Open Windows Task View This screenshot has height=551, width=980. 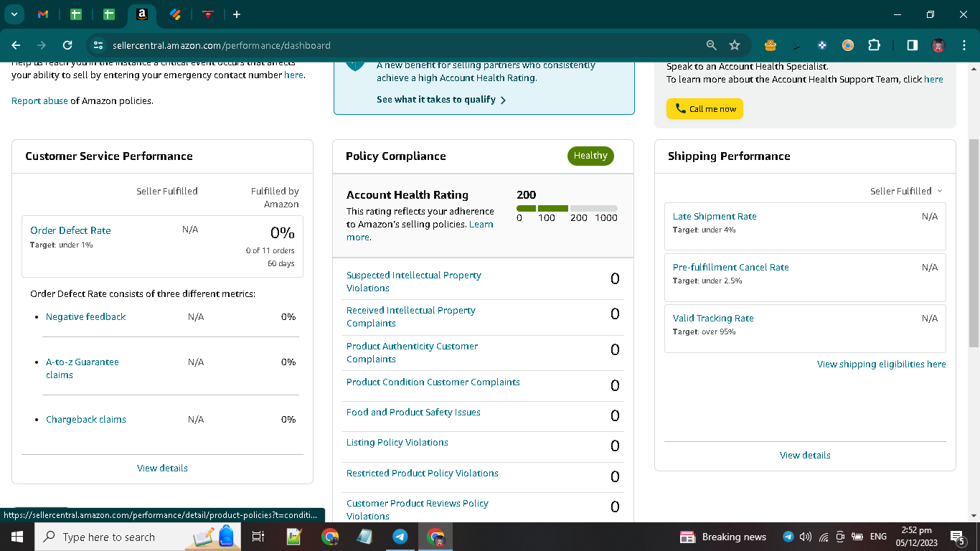[x=258, y=537]
